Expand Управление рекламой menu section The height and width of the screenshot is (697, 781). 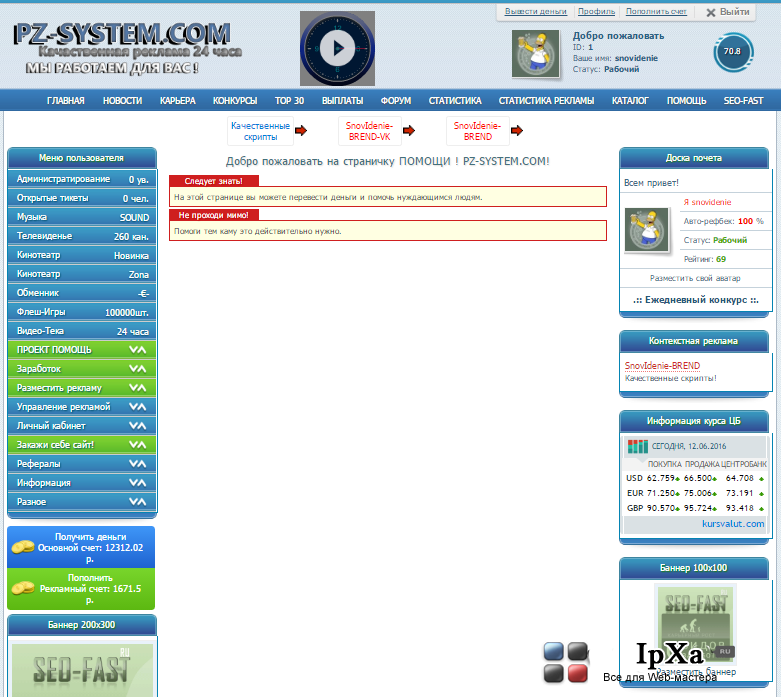point(82,407)
